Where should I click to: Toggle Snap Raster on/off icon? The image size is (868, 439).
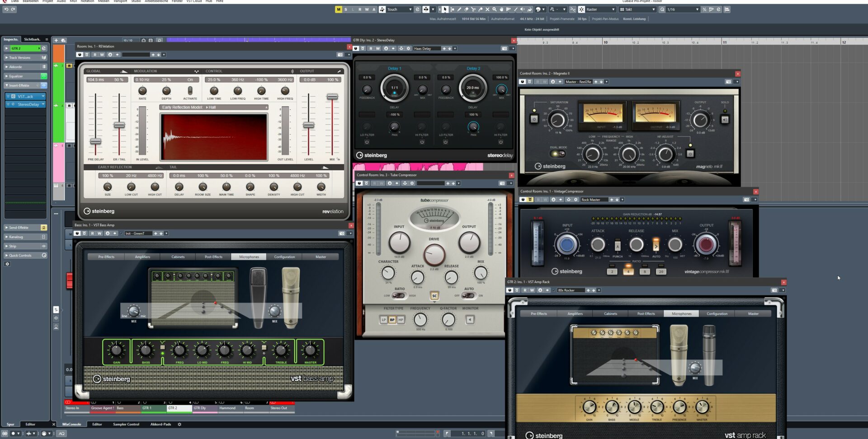pos(581,9)
